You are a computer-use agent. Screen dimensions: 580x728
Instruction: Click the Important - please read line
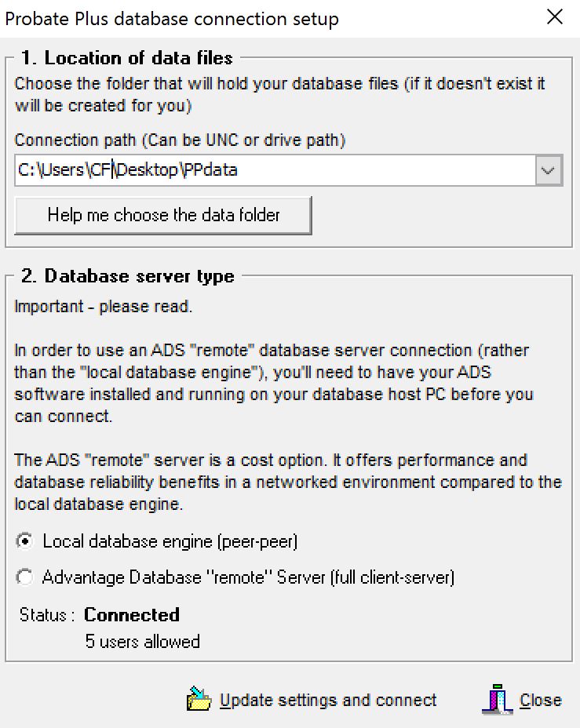pyautogui.click(x=103, y=307)
